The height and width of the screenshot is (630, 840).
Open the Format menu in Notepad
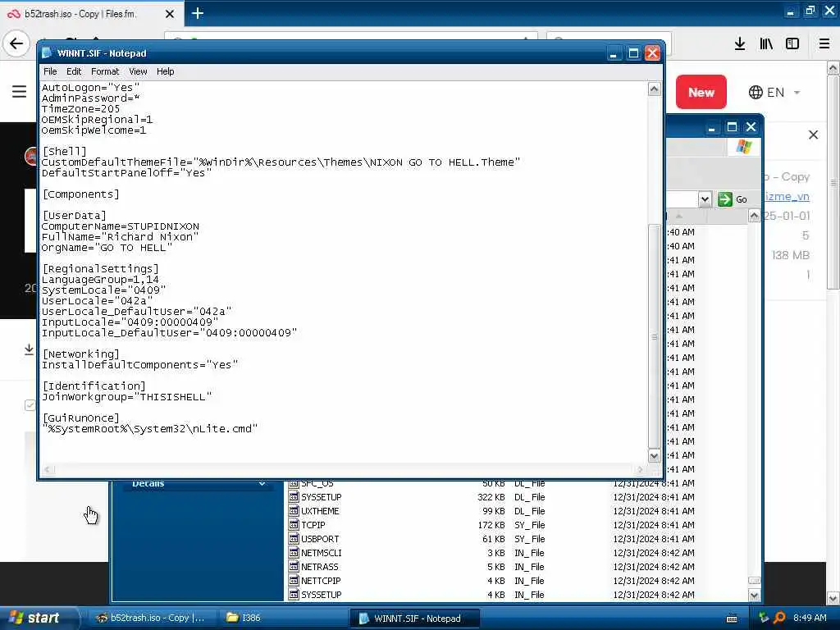(105, 71)
